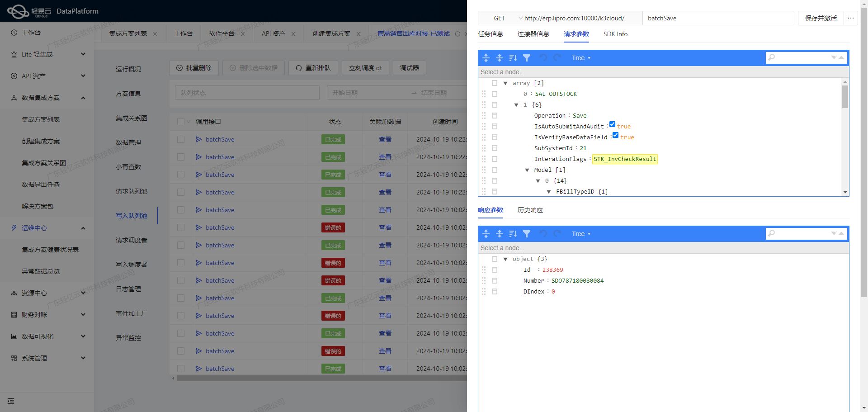Expand all fields in response JSON editor
Image resolution: width=868 pixels, height=412 pixels.
click(486, 234)
